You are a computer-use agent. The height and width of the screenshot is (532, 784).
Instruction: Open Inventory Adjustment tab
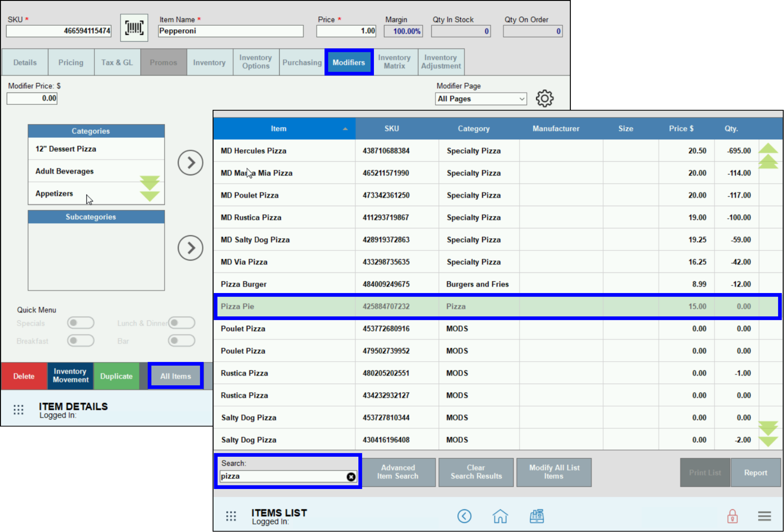[441, 62]
